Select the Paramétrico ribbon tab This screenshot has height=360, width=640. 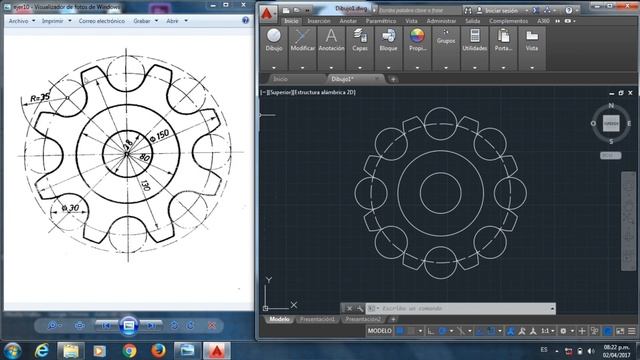coord(381,21)
